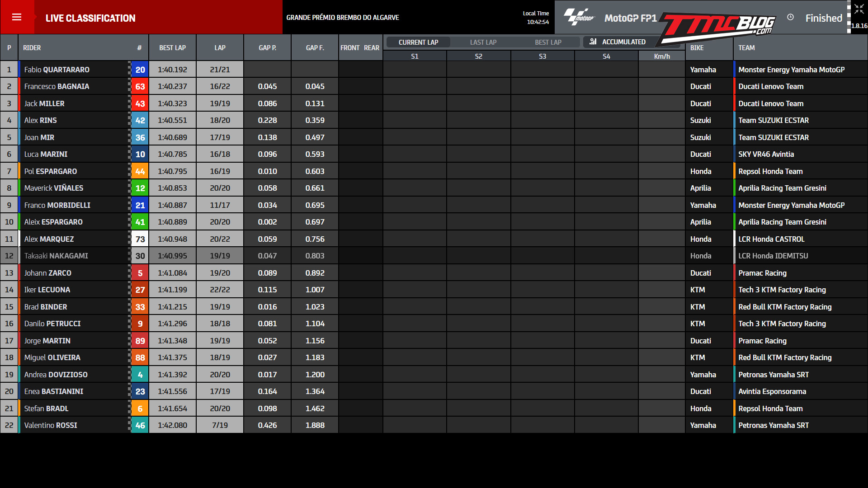Image resolution: width=868 pixels, height=488 pixels.
Task: Select rider Andrea Dovizioso
Action: [x=56, y=375]
